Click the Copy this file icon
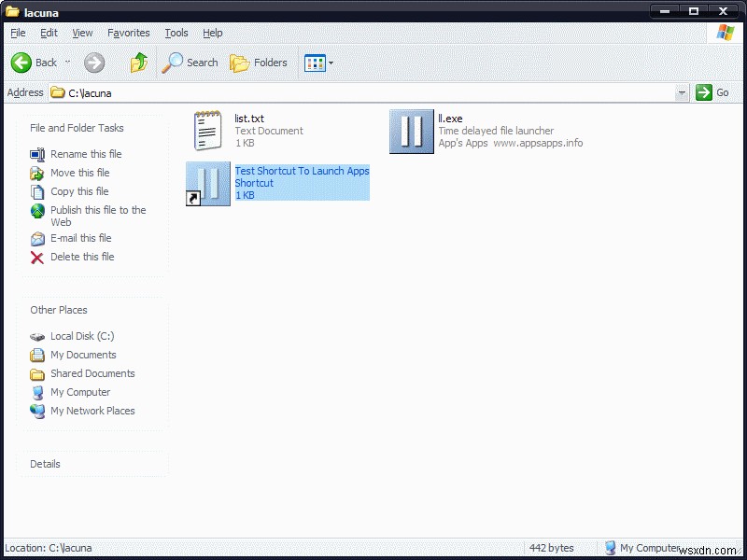The image size is (747, 560). (37, 192)
